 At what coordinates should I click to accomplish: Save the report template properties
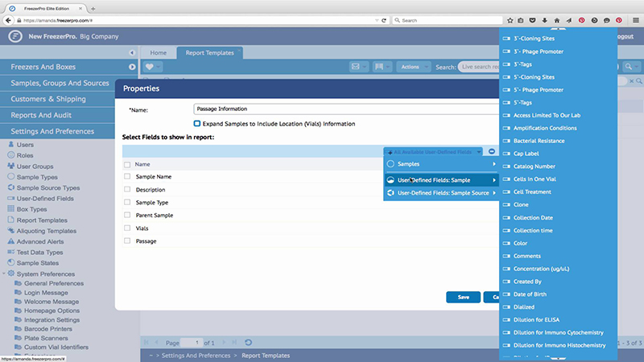[464, 297]
